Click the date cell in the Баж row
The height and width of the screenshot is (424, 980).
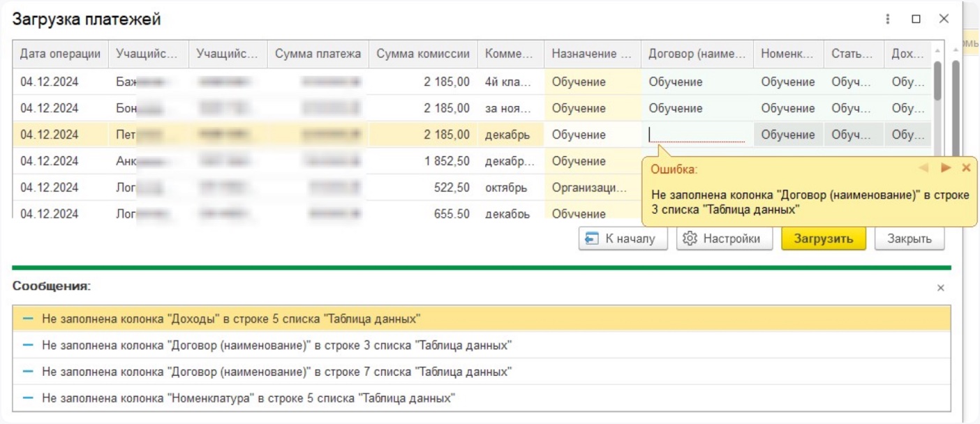tap(60, 82)
